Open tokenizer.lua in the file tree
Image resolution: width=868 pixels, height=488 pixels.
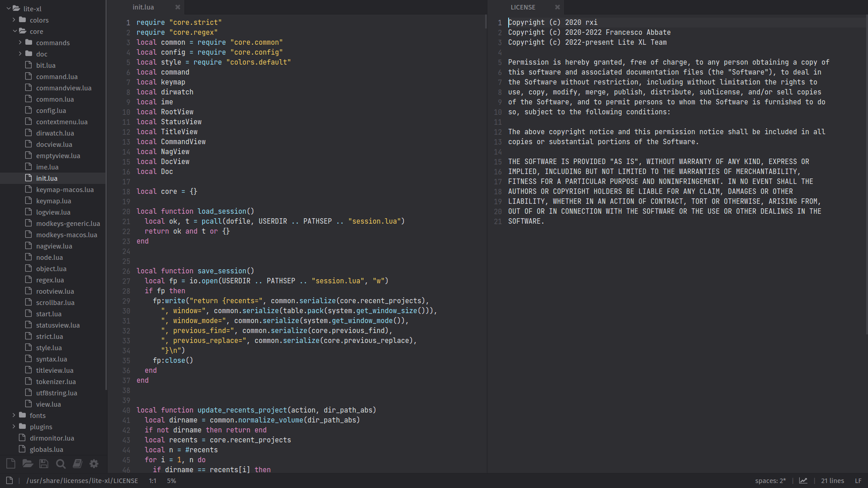[53, 381]
